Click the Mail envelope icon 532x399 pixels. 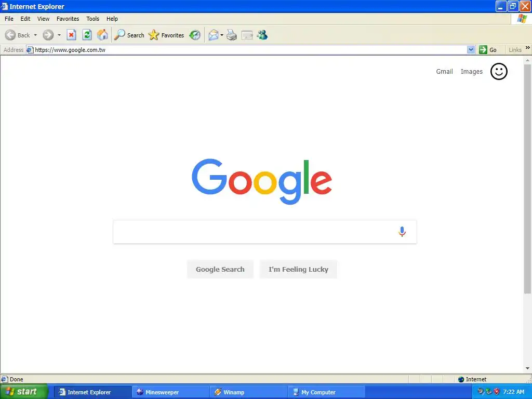[214, 35]
